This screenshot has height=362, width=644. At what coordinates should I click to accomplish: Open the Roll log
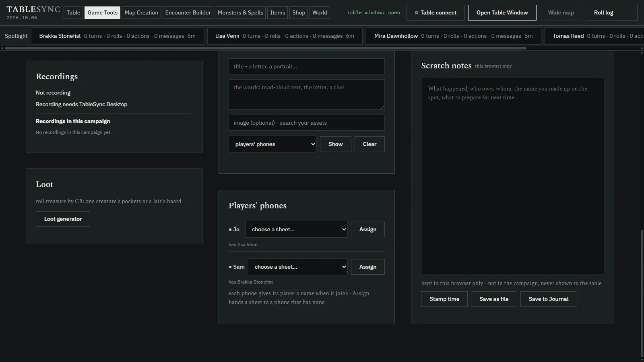611,12
